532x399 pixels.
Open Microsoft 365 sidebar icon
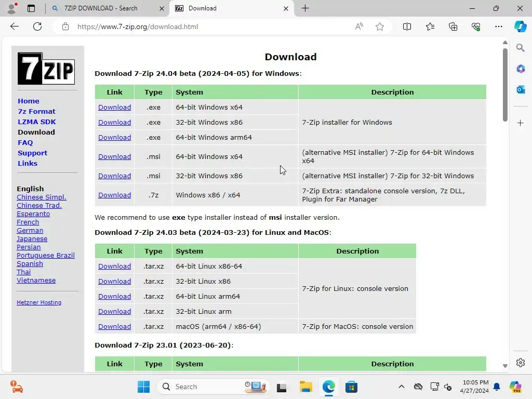tap(520, 69)
